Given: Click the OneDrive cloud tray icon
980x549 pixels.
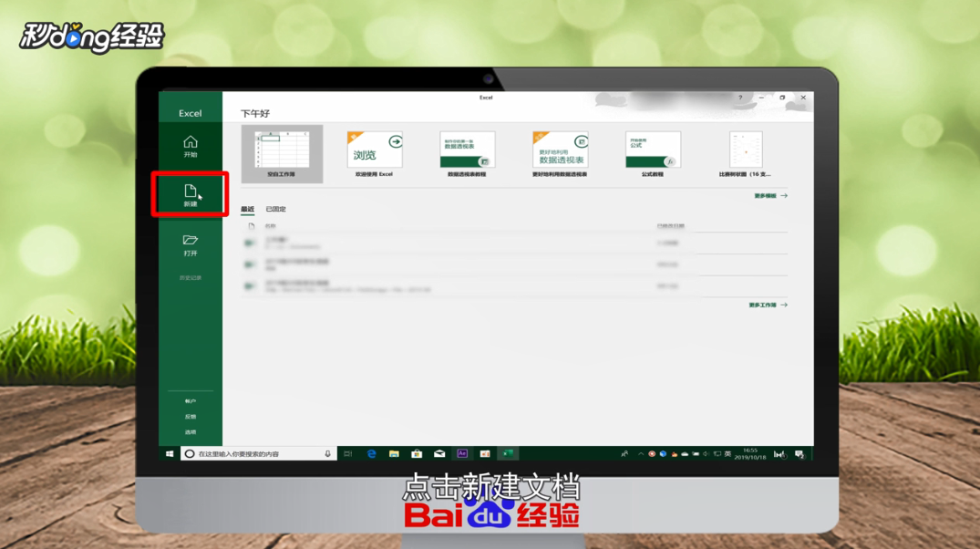Looking at the screenshot, I should (685, 454).
